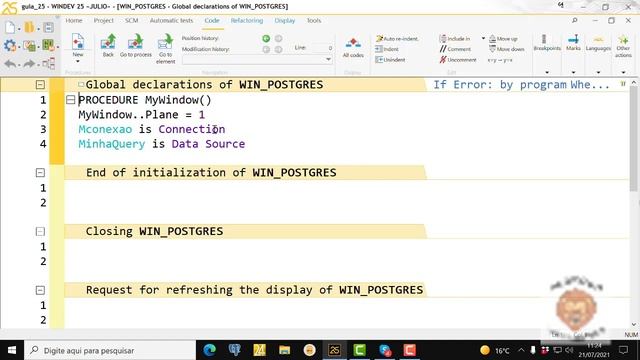Click the 'Whe...' link in header
Image resolution: width=640 pixels, height=360 pixels.
point(589,84)
